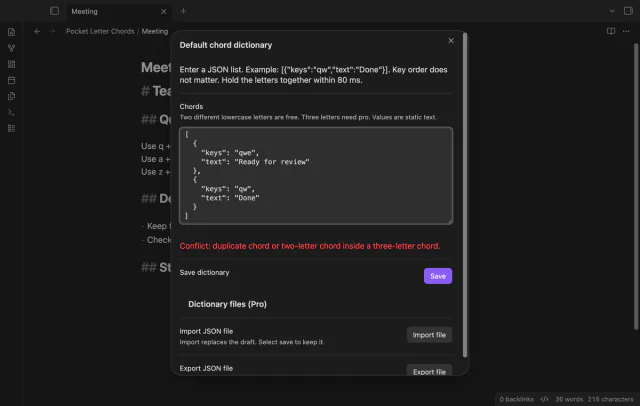Image resolution: width=640 pixels, height=406 pixels.
Task: Click the editor's right-edge scrollbar
Action: (636, 186)
